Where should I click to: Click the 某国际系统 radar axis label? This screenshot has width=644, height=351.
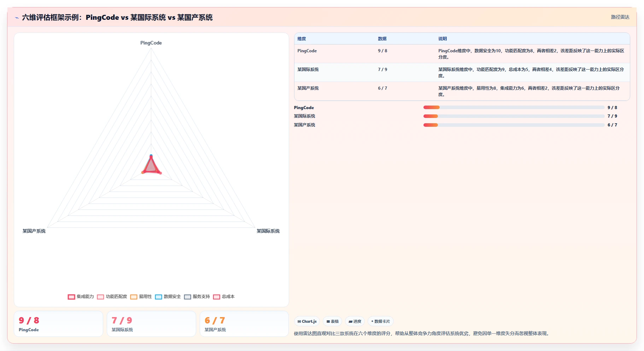(268, 231)
